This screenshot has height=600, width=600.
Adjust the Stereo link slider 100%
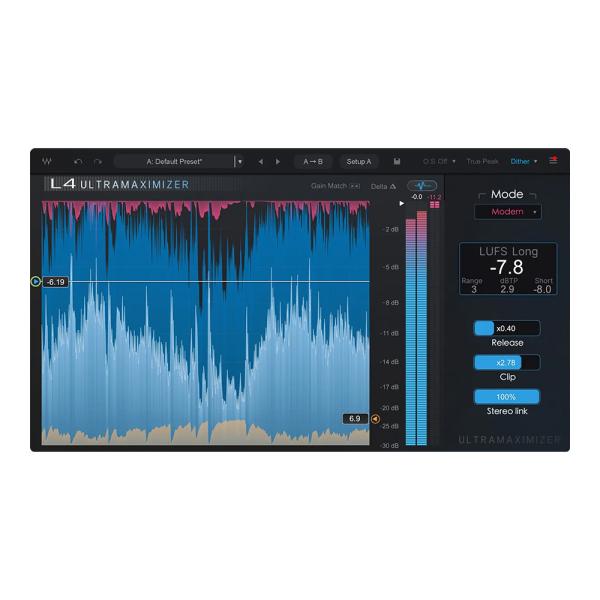click(507, 397)
